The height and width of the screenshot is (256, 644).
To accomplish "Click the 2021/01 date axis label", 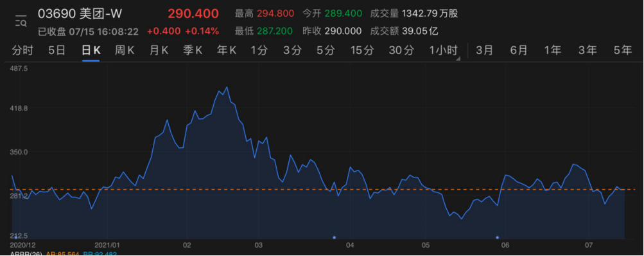I will tap(107, 245).
